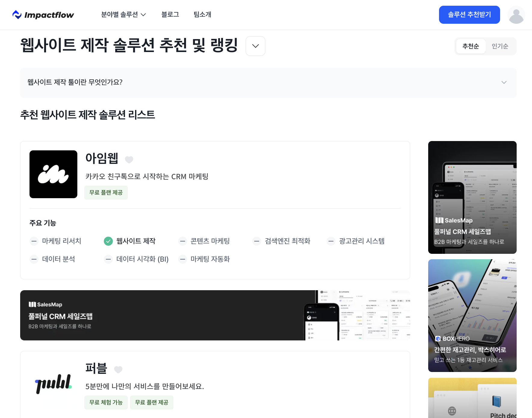Screen dimensions: 532x418
Task: Click the 무료 플랜 제공 tag on 아임웹
Action: tap(106, 192)
